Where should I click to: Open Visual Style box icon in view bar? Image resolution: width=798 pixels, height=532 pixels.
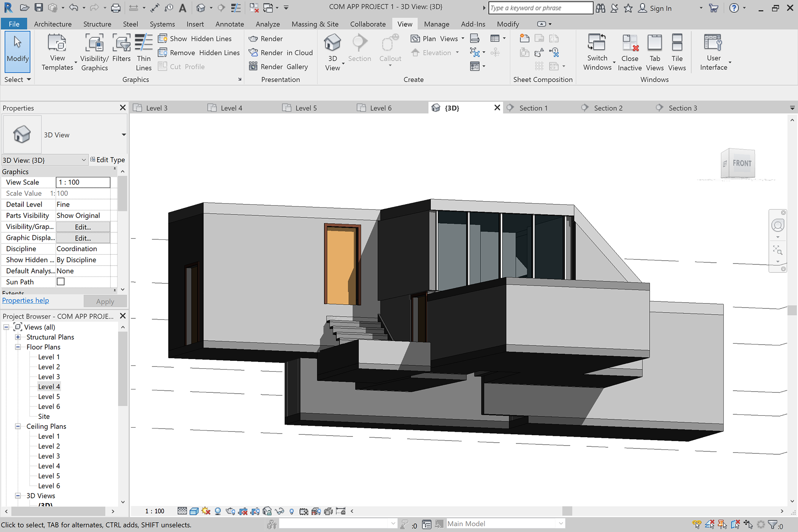click(194, 511)
